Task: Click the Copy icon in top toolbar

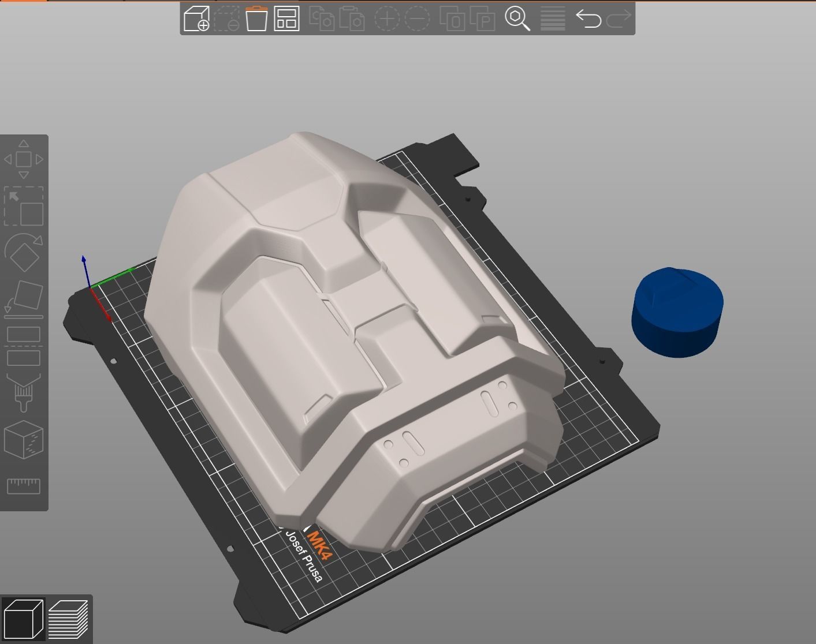Action: pos(322,18)
